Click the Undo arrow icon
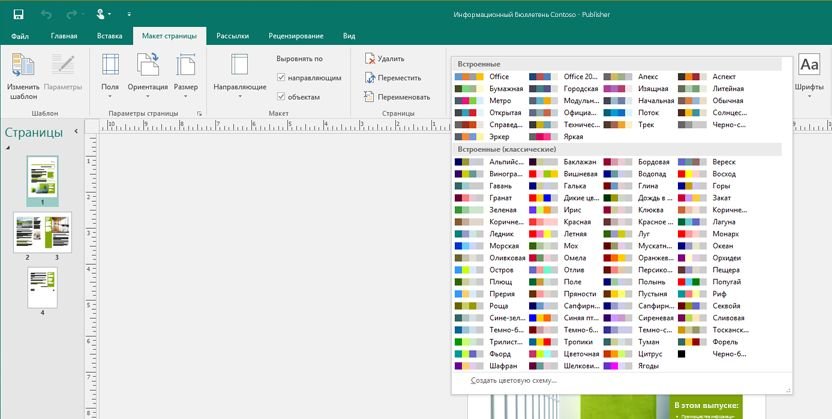 [x=47, y=16]
